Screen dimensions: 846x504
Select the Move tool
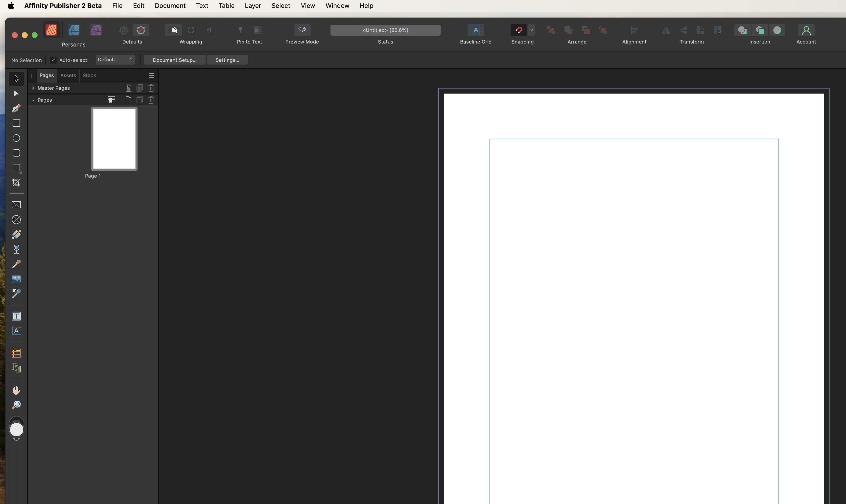tap(16, 79)
